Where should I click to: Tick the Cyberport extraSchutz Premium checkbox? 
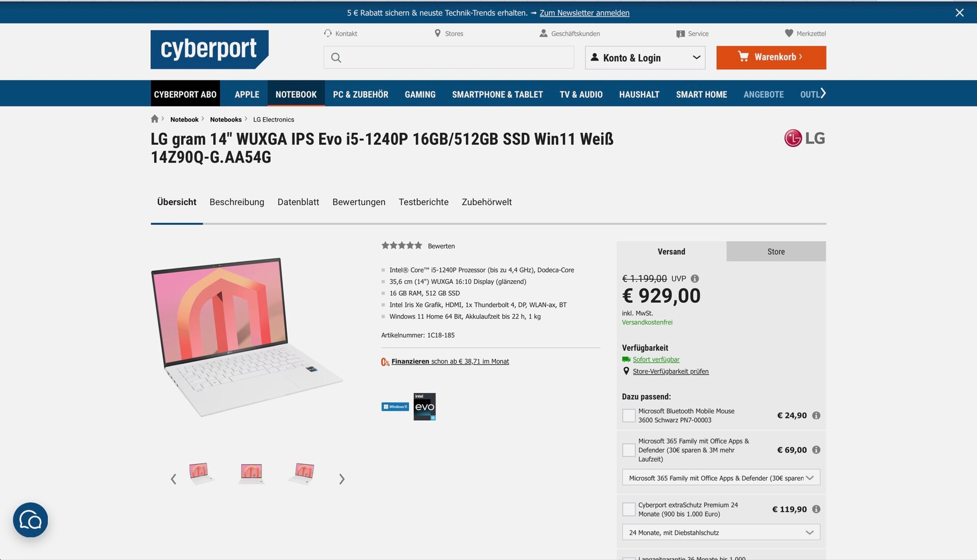click(629, 509)
